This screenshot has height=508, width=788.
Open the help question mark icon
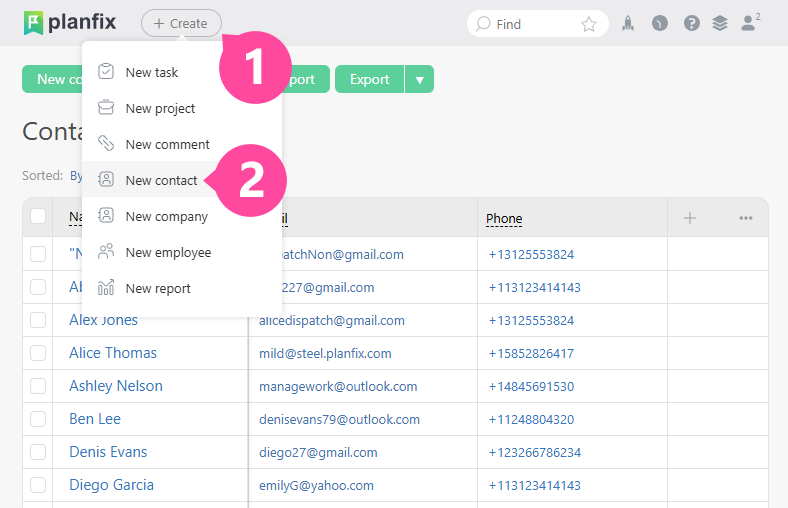(691, 24)
